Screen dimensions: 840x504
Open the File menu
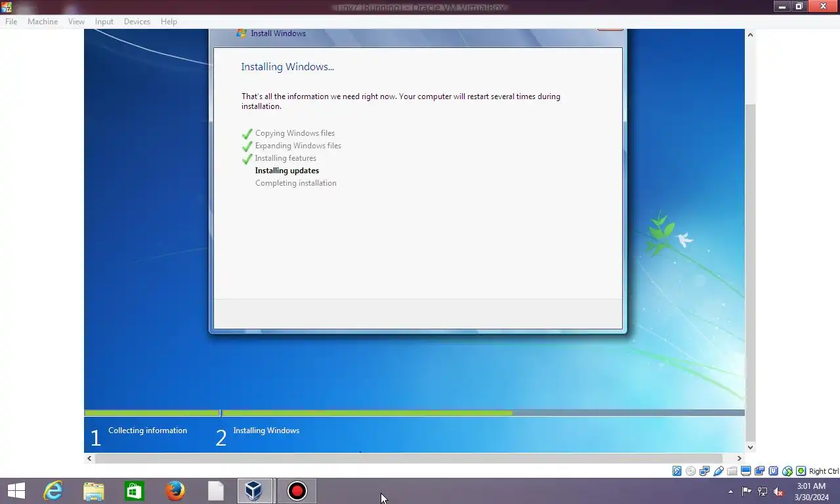coord(11,22)
